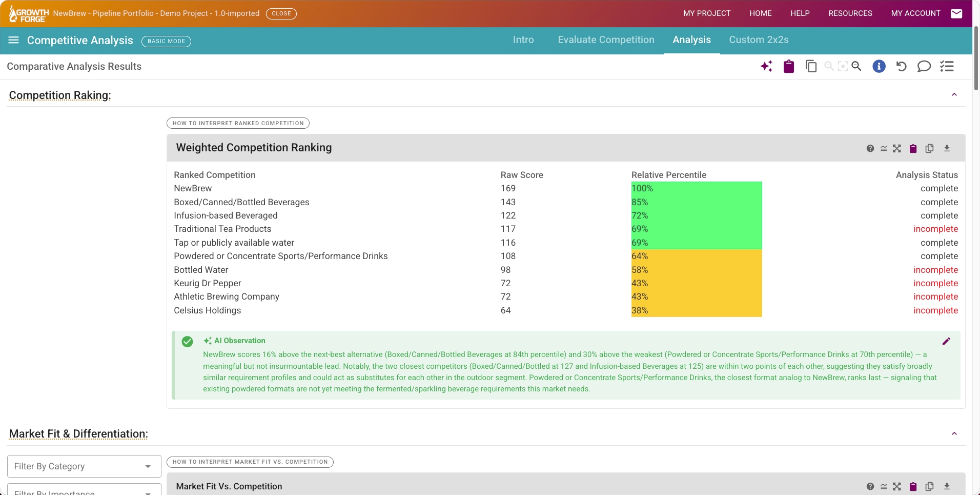The image size is (980, 495).
Task: Switch to the Intro tab
Action: 523,39
